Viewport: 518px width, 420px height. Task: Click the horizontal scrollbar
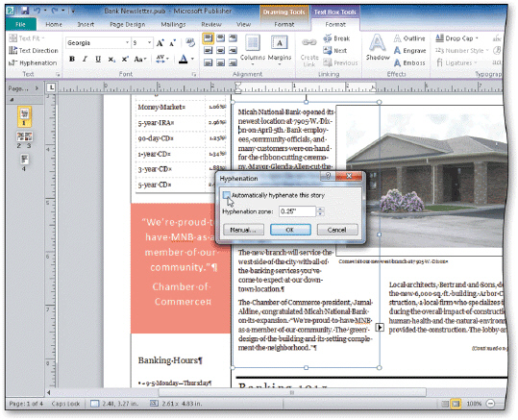[x=292, y=392]
